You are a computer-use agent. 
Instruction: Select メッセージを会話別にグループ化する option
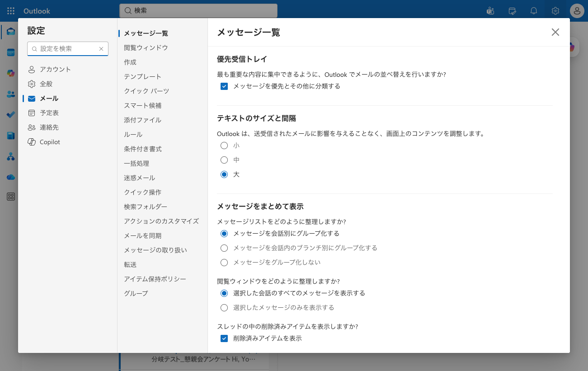[224, 234]
